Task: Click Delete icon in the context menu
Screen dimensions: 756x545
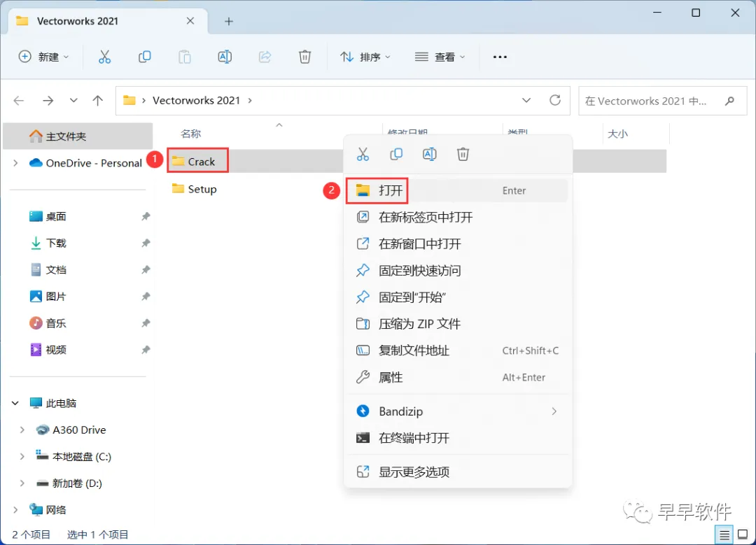Action: point(463,154)
